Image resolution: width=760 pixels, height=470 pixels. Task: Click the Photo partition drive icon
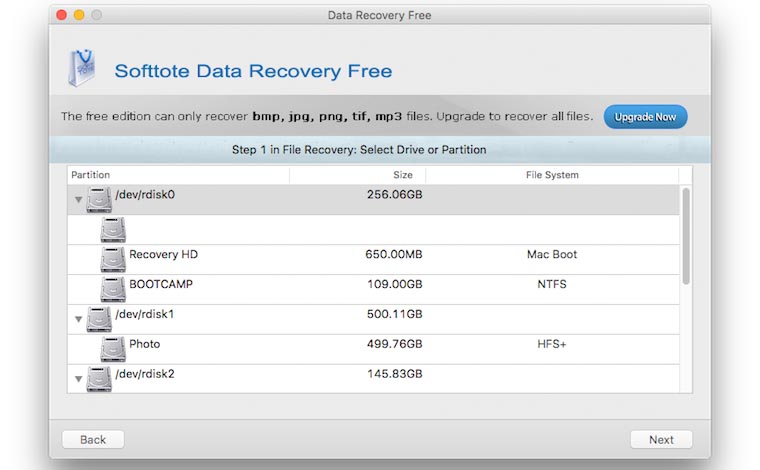click(113, 349)
